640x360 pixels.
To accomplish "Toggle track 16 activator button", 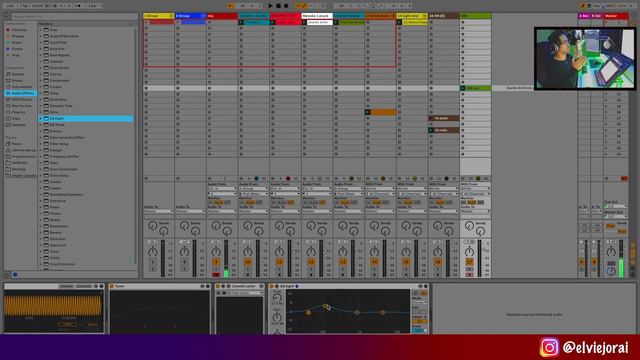I will (438, 262).
